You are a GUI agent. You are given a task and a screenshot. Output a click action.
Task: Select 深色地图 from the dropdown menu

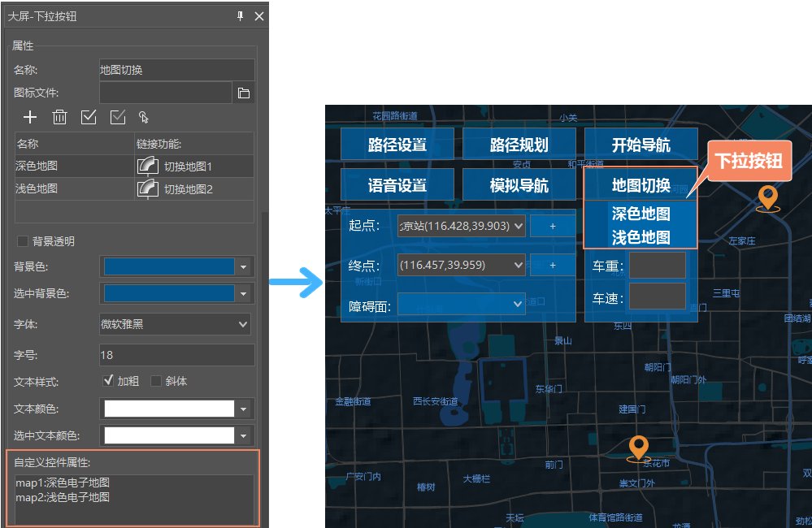coord(640,214)
